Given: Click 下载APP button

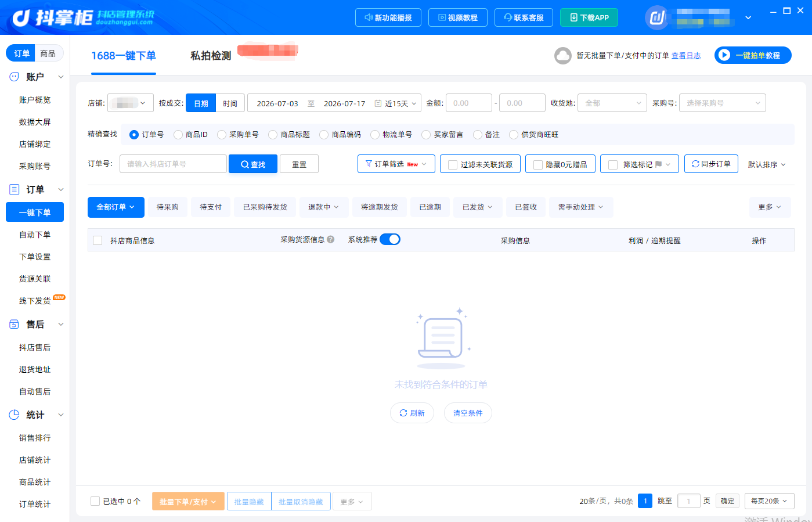Looking at the screenshot, I should 589,17.
